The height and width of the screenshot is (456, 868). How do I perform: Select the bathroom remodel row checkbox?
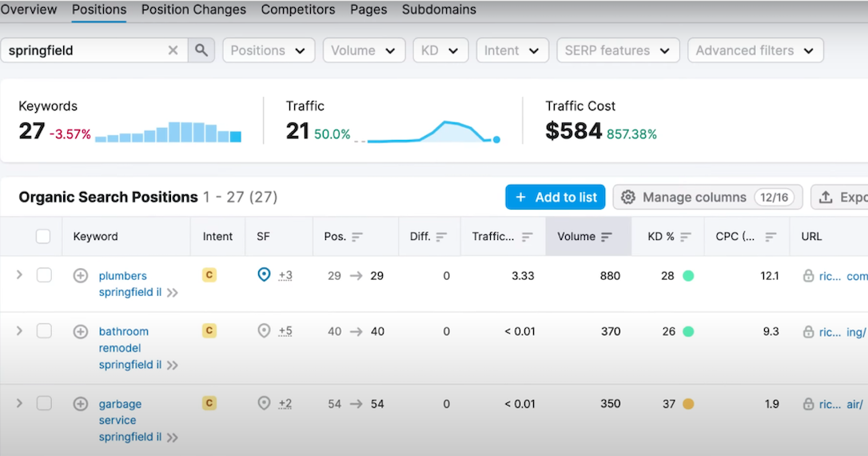pos(44,331)
